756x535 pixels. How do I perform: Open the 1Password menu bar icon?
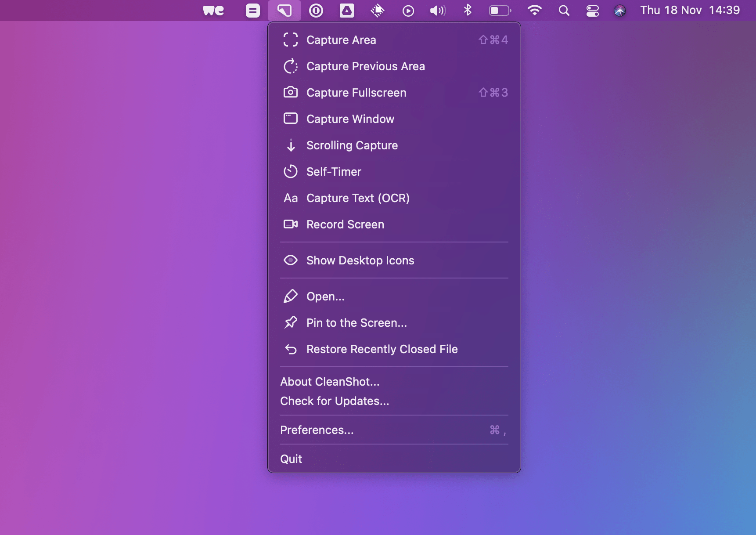316,11
